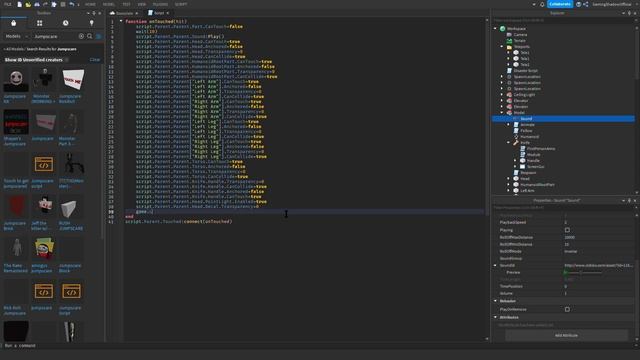The width and height of the screenshot is (640, 360).
Task: Select the Head part in Explorer
Action: coord(525,179)
